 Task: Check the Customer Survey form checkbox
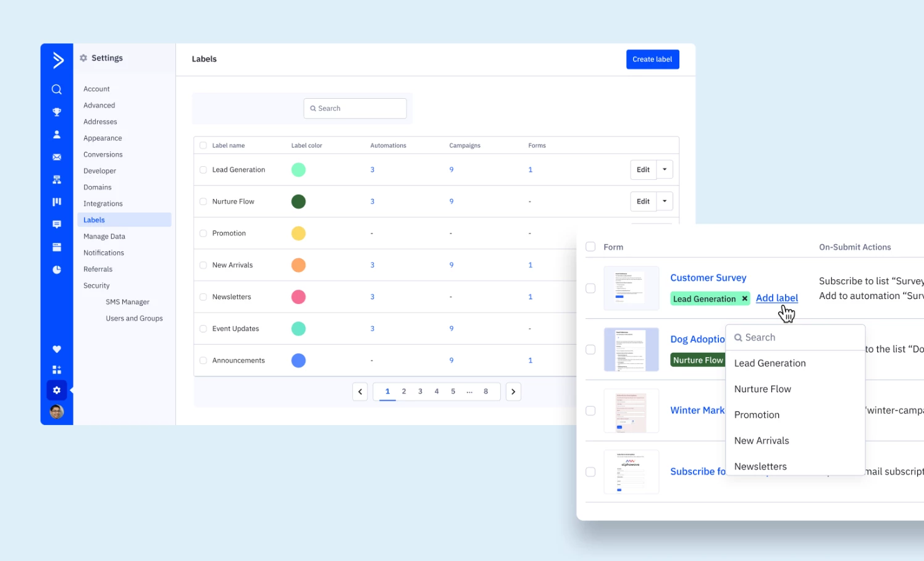pyautogui.click(x=590, y=289)
